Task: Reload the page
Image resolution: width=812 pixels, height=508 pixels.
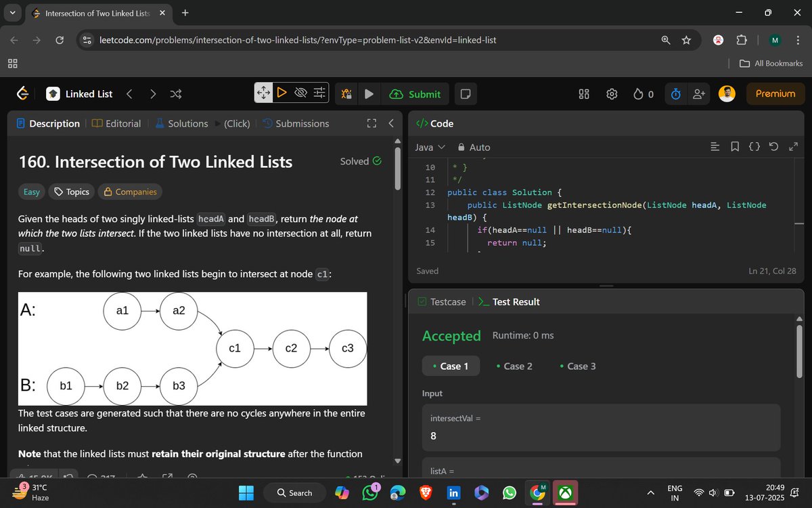Action: 60,40
